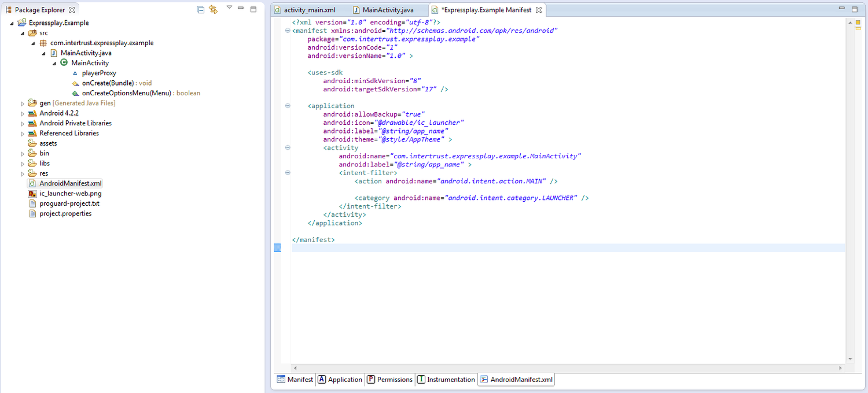Screen dimensions: 868x393
Task: Open the Permissions tab of the manifest editor
Action: point(389,380)
